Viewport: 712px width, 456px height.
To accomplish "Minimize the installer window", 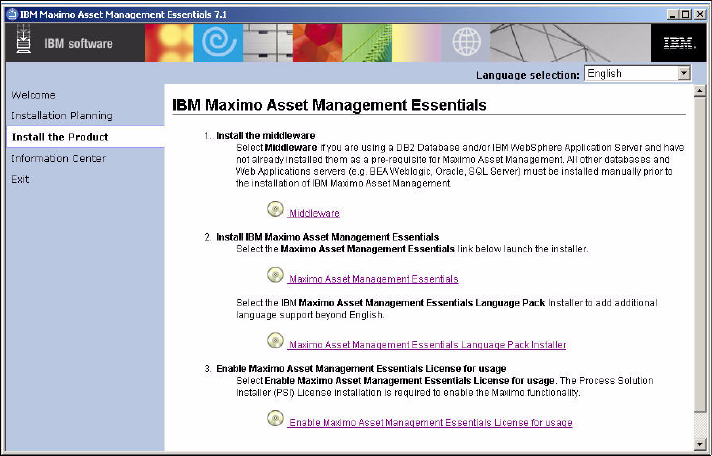I will point(672,15).
